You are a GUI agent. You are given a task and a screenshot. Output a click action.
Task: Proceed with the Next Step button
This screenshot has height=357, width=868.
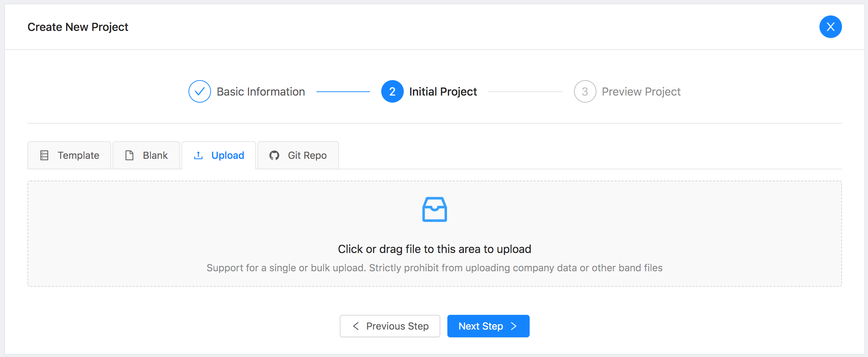pos(488,326)
